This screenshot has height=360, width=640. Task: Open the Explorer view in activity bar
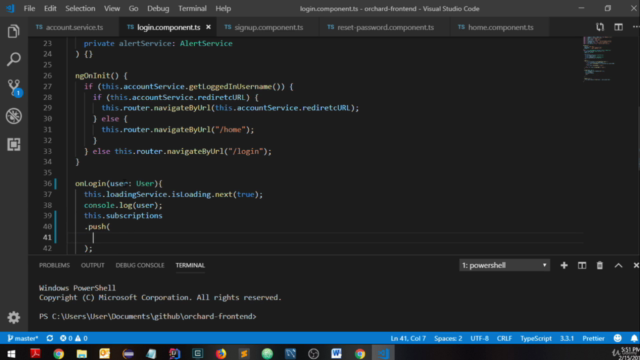point(13,31)
